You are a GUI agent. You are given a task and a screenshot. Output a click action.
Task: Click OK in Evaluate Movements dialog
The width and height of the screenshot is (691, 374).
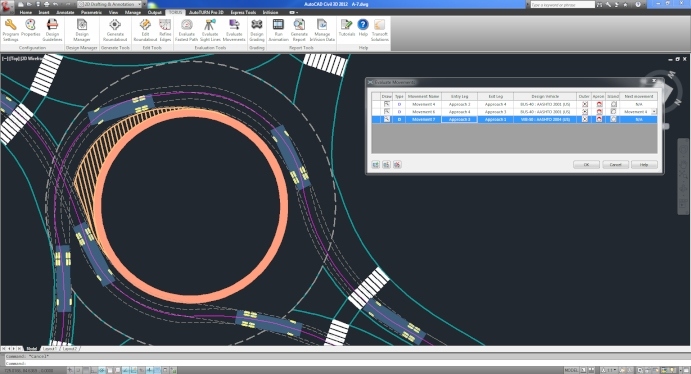(x=586, y=164)
